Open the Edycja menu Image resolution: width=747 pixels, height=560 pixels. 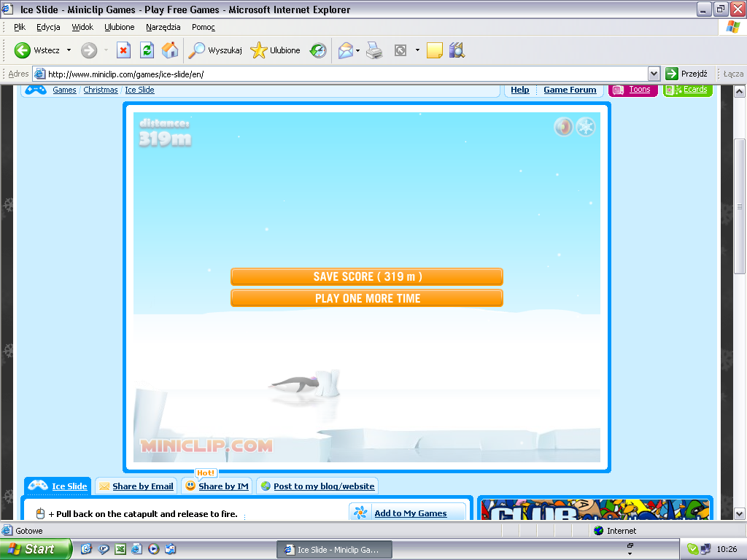pyautogui.click(x=48, y=27)
